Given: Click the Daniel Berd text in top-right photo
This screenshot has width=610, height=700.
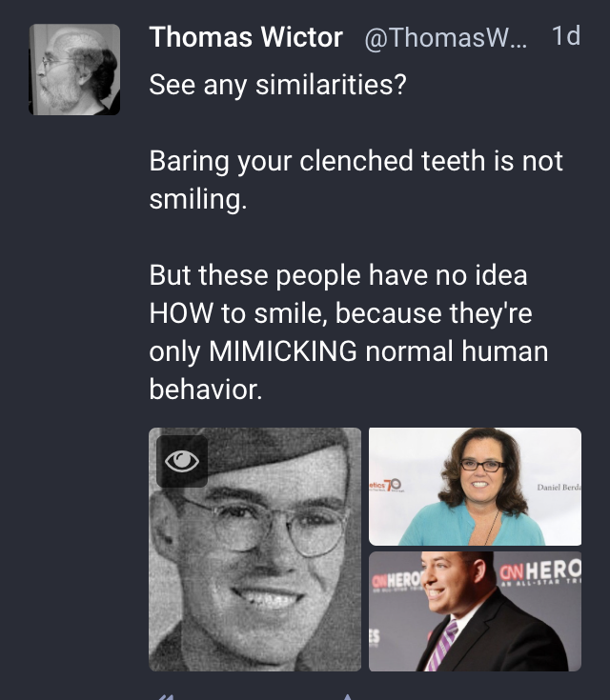Looking at the screenshot, I should point(559,487).
